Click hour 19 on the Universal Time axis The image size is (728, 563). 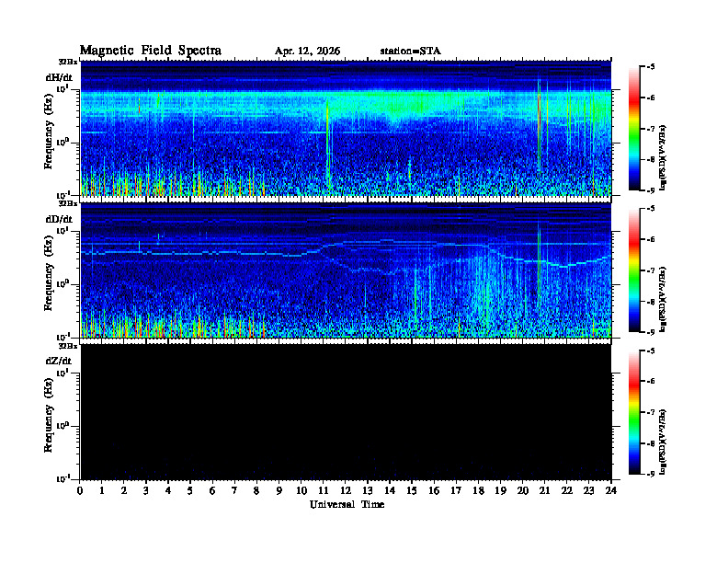[x=500, y=490]
